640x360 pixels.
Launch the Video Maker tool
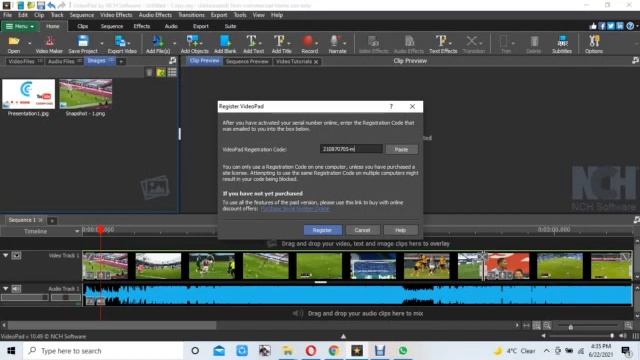[x=49, y=44]
